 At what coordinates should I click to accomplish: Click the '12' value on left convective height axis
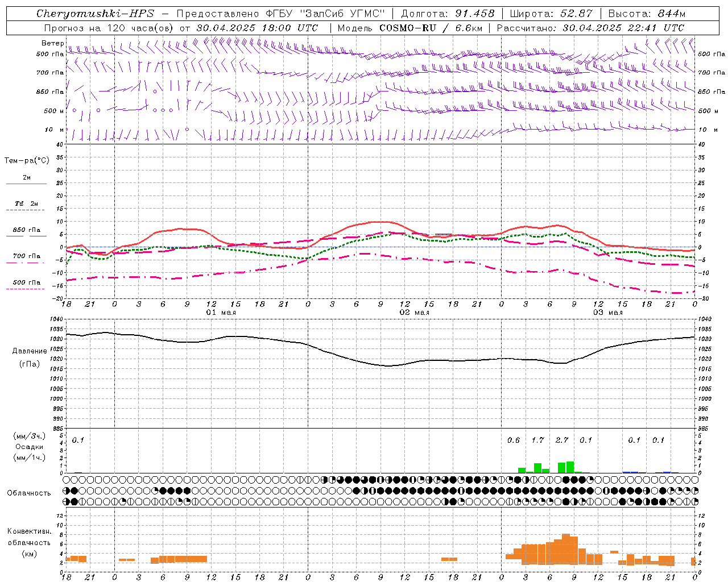click(x=60, y=516)
